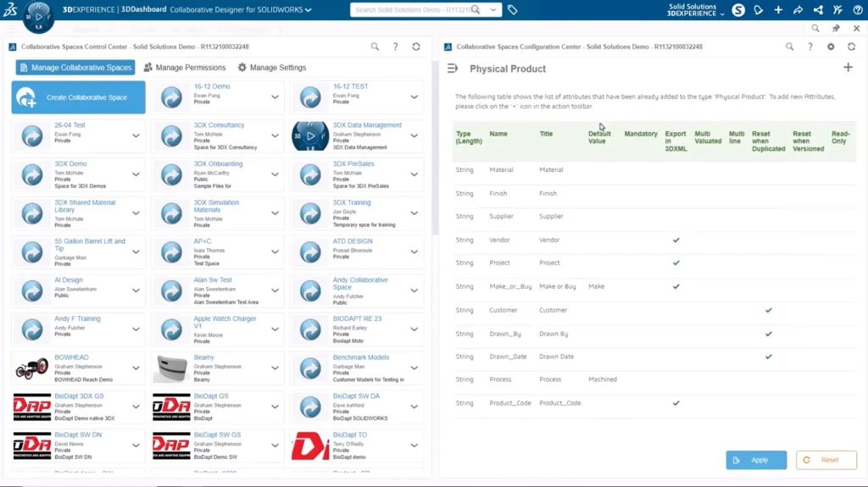The height and width of the screenshot is (487, 868).
Task: Refresh the Configuration Center panel
Action: point(851,47)
